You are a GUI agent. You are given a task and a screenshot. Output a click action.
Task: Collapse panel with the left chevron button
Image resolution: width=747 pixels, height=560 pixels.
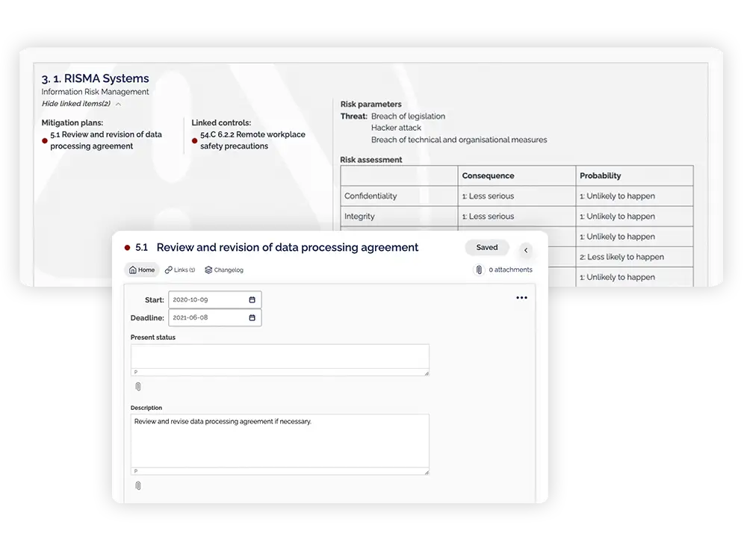(x=526, y=250)
